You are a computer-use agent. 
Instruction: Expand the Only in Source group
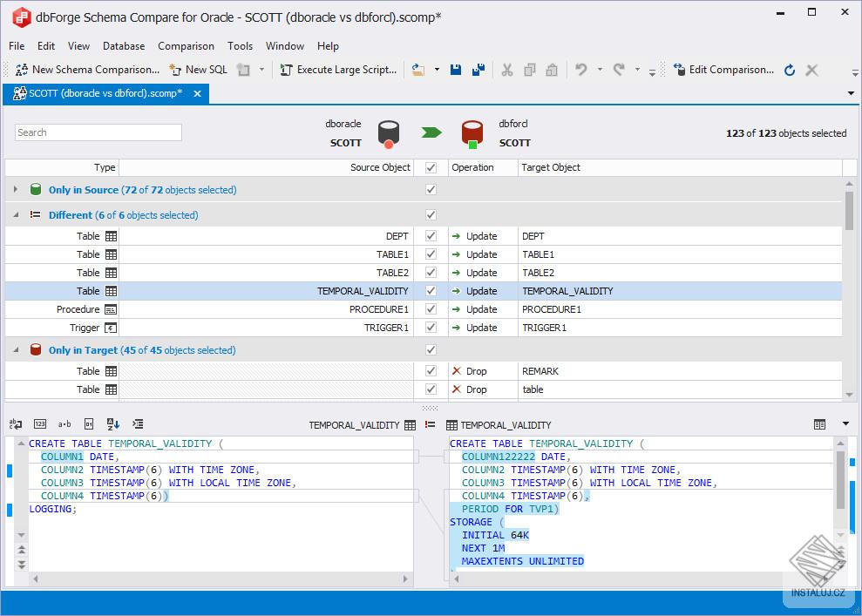click(x=16, y=189)
